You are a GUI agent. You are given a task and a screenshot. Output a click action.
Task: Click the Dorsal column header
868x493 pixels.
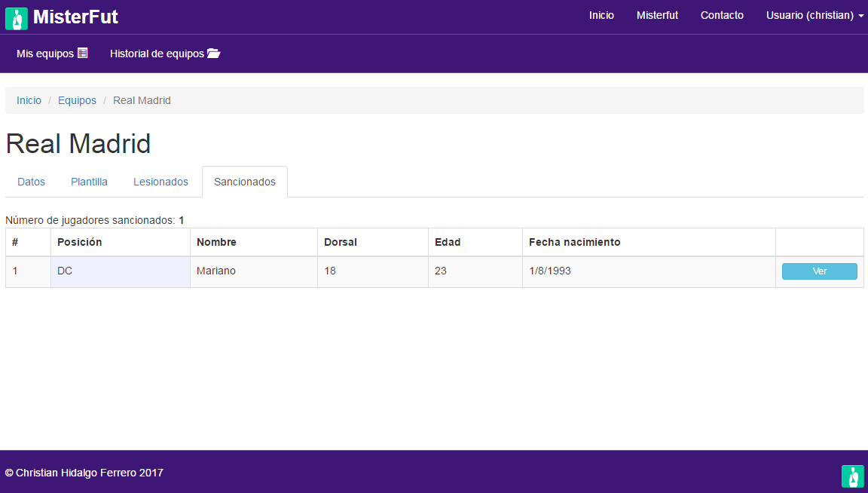372,242
